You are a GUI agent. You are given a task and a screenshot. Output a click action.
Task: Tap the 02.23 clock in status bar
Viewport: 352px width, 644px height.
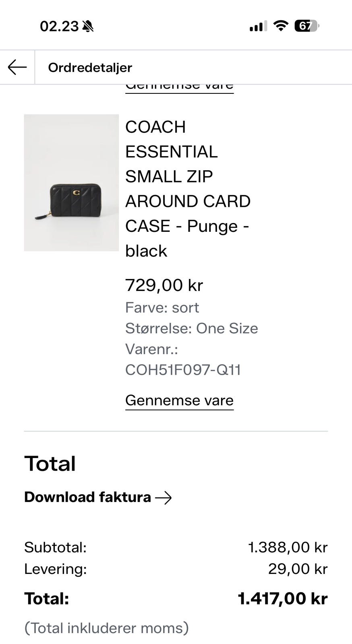click(x=59, y=26)
